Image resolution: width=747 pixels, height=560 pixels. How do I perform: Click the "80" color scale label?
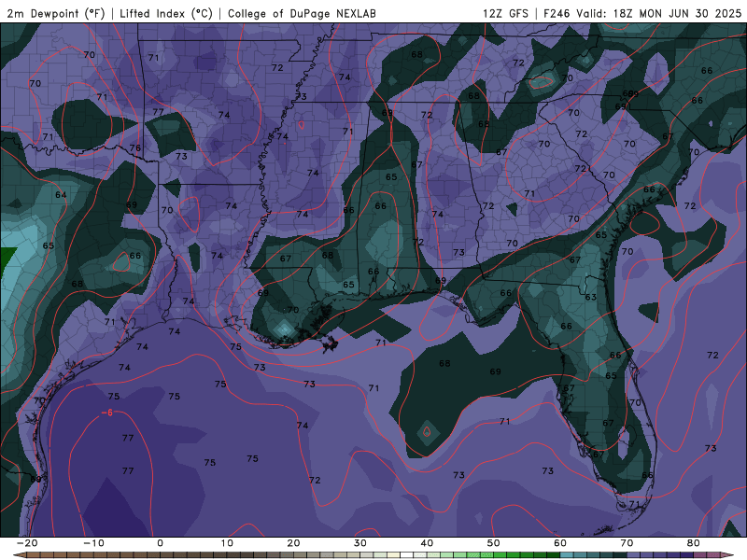point(694,543)
